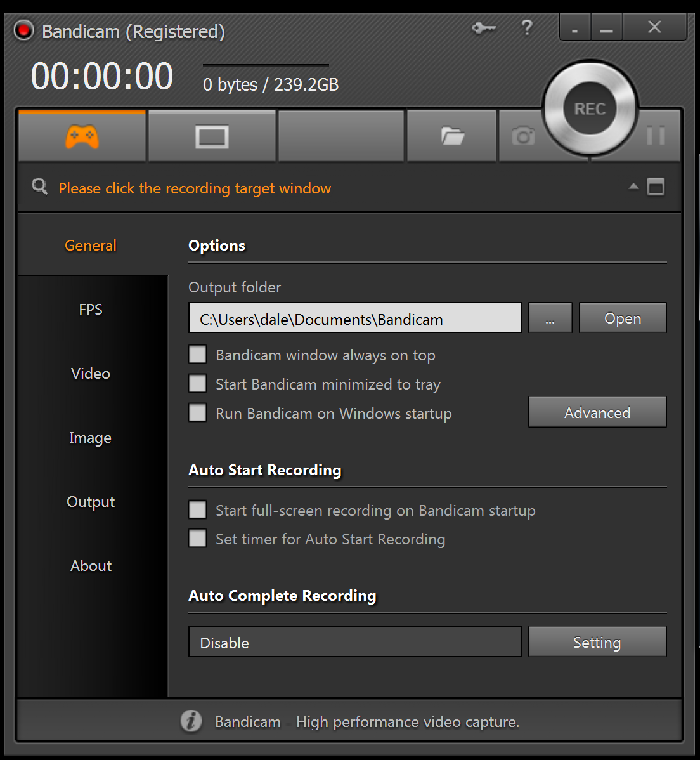Screen dimensions: 700x760
Task: Switch to the Image tab
Action: [x=91, y=438]
